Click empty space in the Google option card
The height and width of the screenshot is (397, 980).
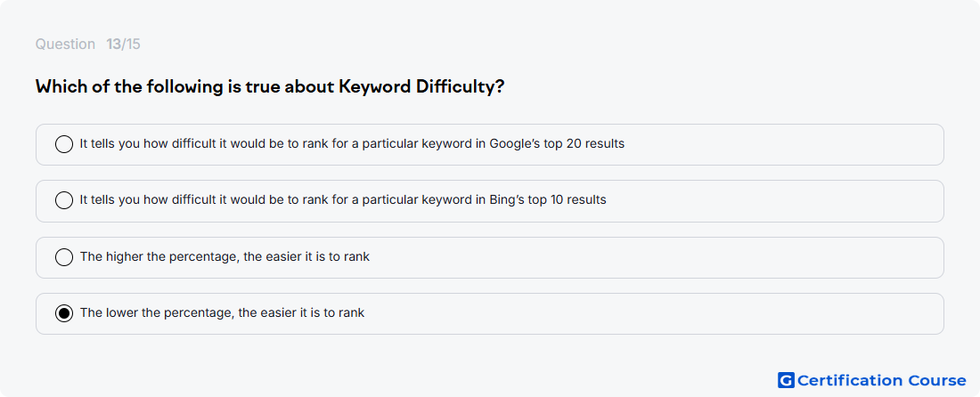781,145
